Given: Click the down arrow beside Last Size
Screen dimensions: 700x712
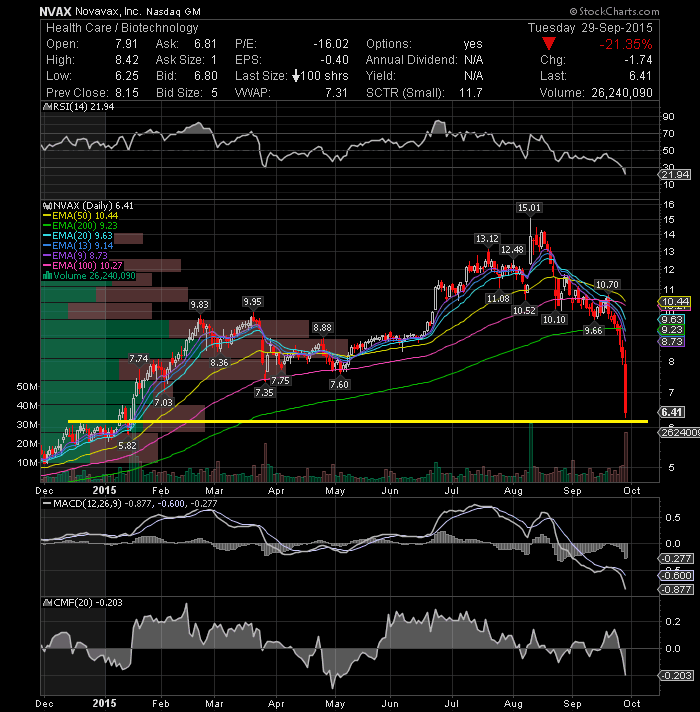Looking at the screenshot, I should coord(296,76).
